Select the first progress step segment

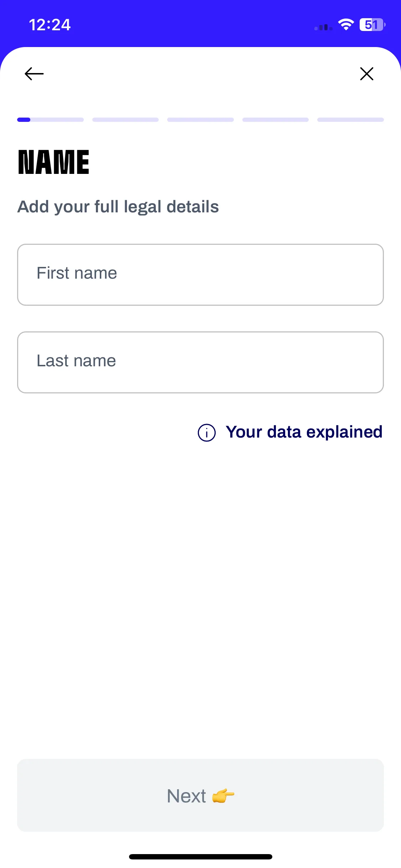click(x=50, y=120)
